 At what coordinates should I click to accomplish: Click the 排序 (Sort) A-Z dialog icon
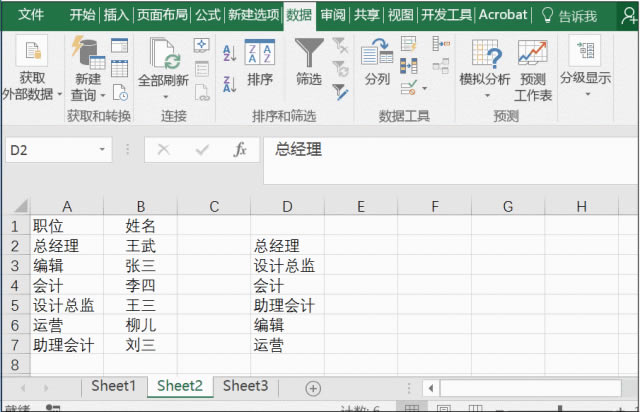[x=260, y=54]
